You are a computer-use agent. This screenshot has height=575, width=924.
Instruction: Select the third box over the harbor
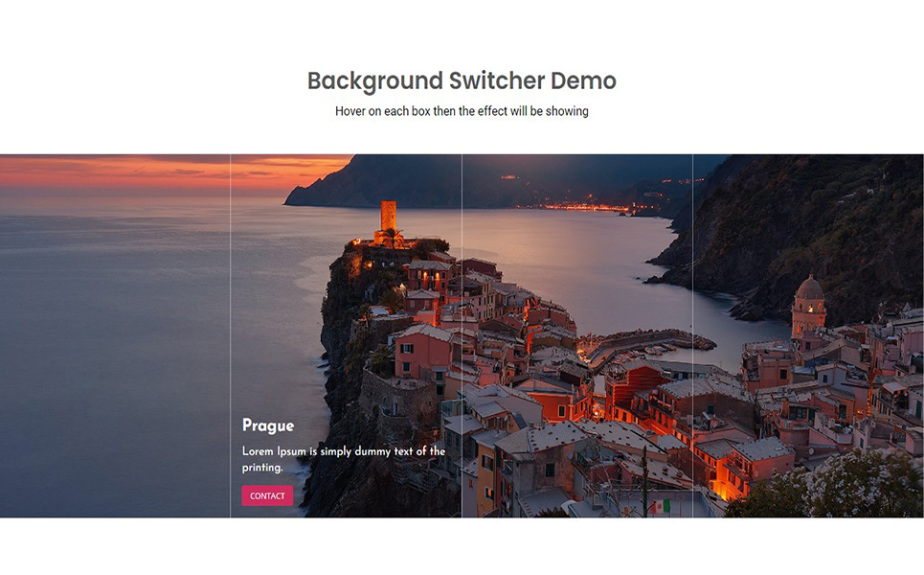click(577, 335)
